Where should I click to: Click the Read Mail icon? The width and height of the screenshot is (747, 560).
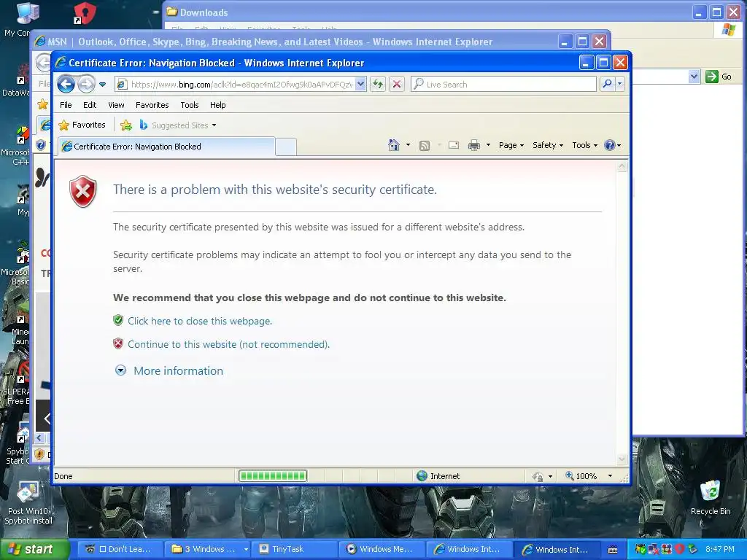pyautogui.click(x=454, y=145)
